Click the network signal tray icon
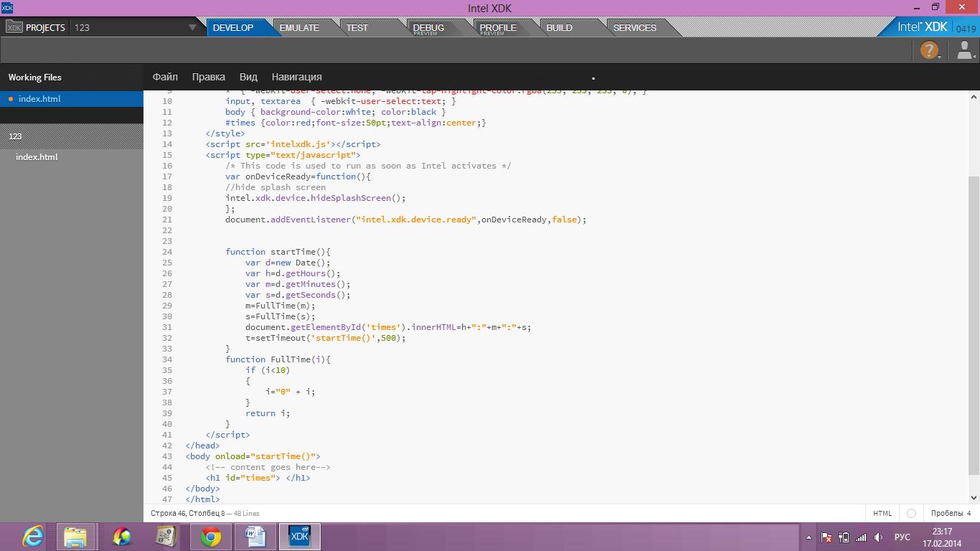980x551 pixels. [861, 537]
